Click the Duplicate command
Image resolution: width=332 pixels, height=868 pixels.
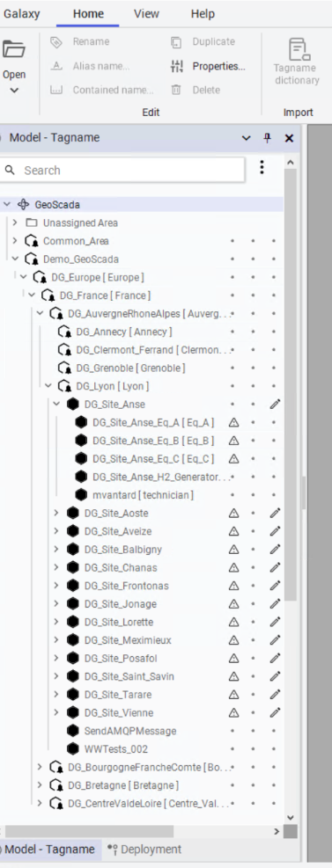click(x=203, y=41)
